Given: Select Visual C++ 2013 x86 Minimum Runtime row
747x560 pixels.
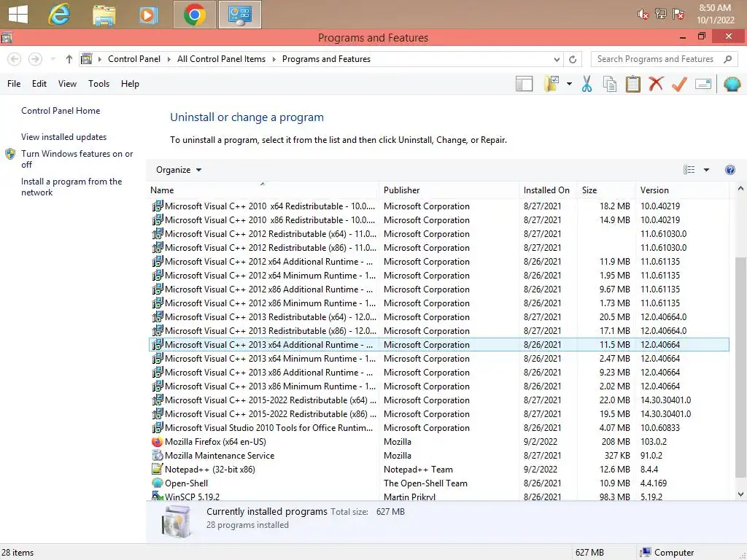Looking at the screenshot, I should click(438, 386).
